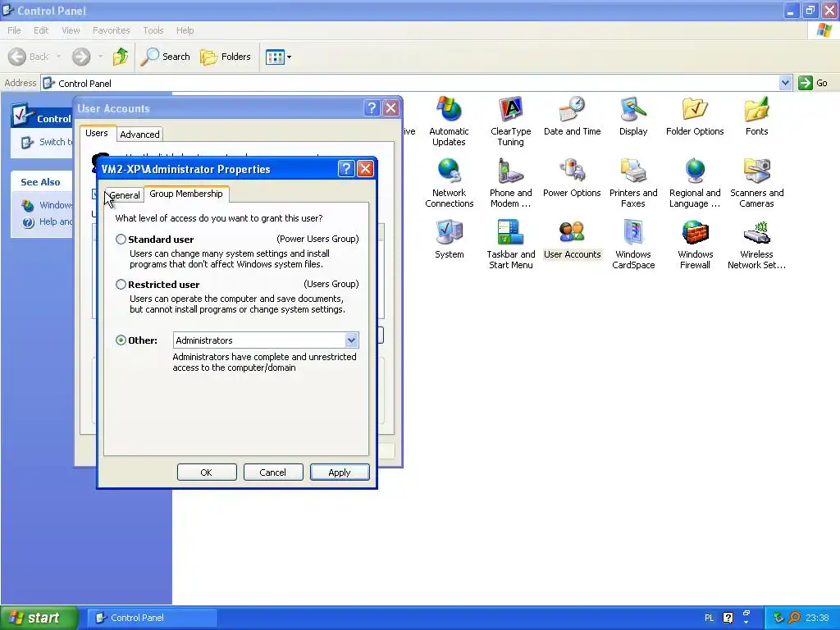The width and height of the screenshot is (840, 630).
Task: Select the Other radio button
Action: pyautogui.click(x=121, y=340)
